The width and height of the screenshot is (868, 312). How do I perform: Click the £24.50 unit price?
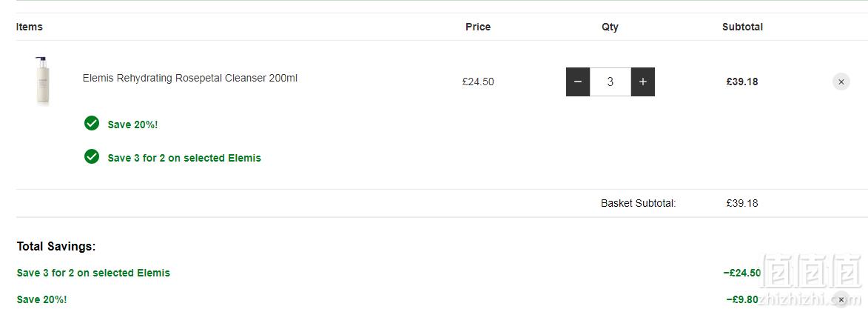[478, 82]
